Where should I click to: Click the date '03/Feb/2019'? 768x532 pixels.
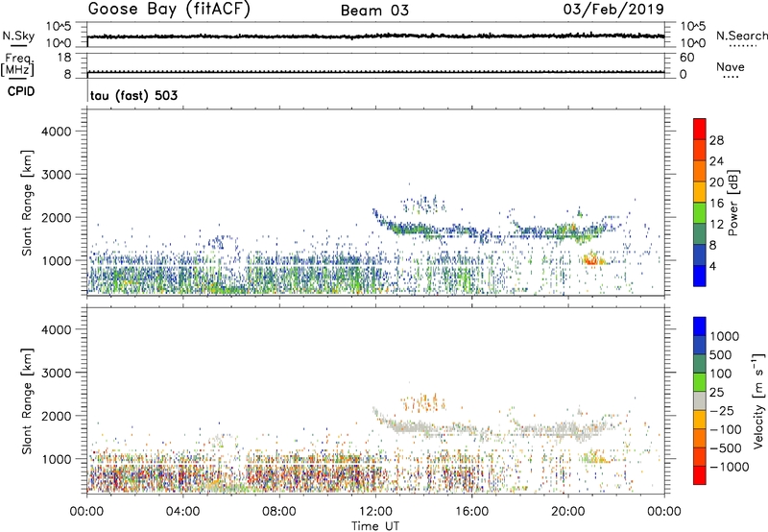(x=613, y=10)
